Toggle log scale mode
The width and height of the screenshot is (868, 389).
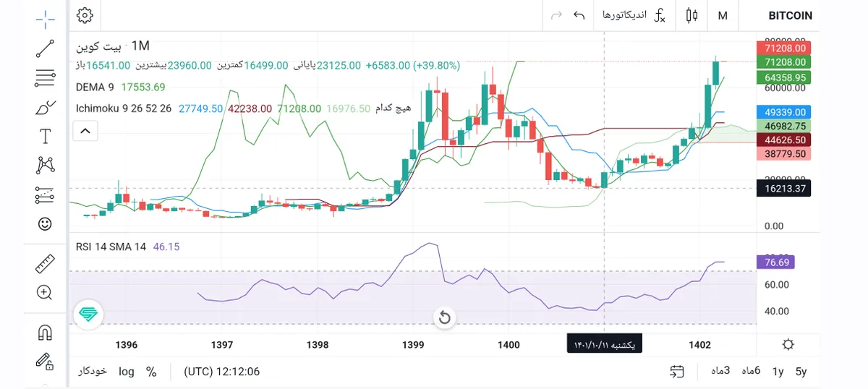coord(127,372)
